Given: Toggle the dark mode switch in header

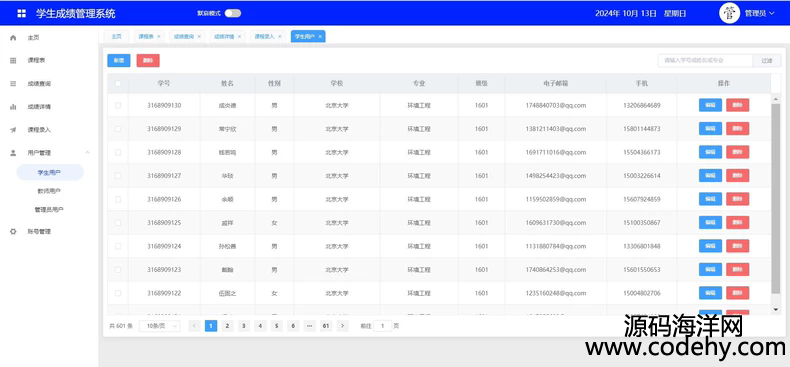Looking at the screenshot, I should coord(233,13).
